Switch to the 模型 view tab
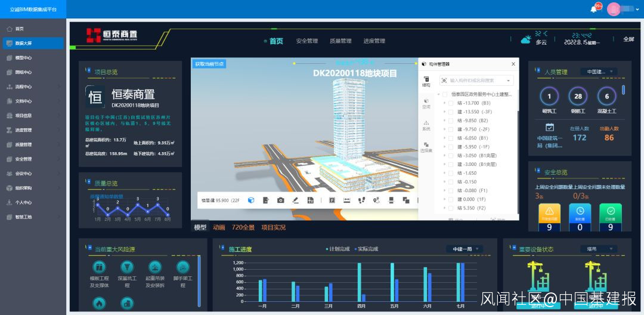644x315 pixels. [x=200, y=227]
